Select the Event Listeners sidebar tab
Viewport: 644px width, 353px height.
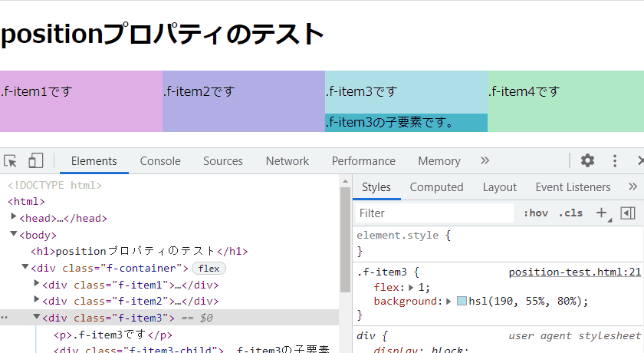tap(573, 187)
